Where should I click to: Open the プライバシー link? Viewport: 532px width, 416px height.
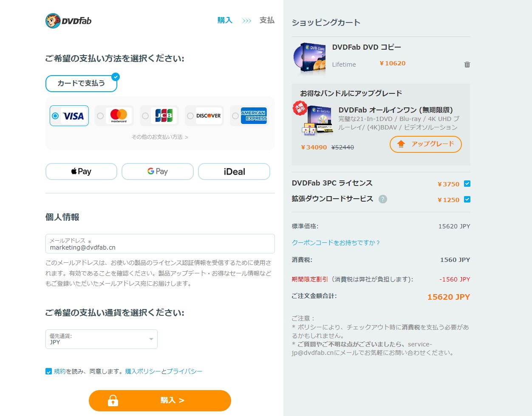pos(184,371)
